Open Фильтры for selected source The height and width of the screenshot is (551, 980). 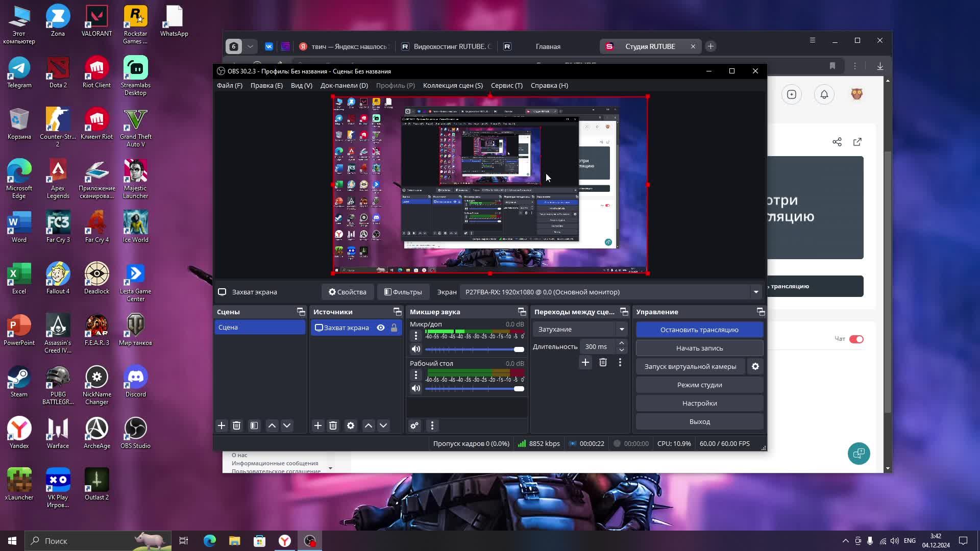pos(403,292)
